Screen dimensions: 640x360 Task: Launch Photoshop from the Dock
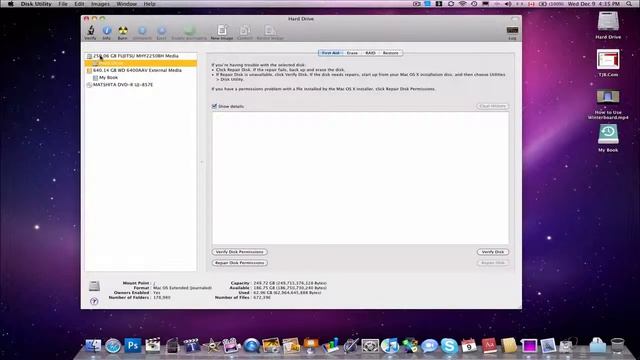click(x=133, y=345)
